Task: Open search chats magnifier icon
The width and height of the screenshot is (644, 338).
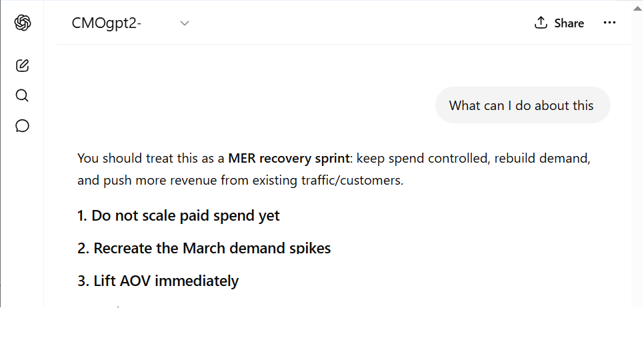Action: click(22, 96)
